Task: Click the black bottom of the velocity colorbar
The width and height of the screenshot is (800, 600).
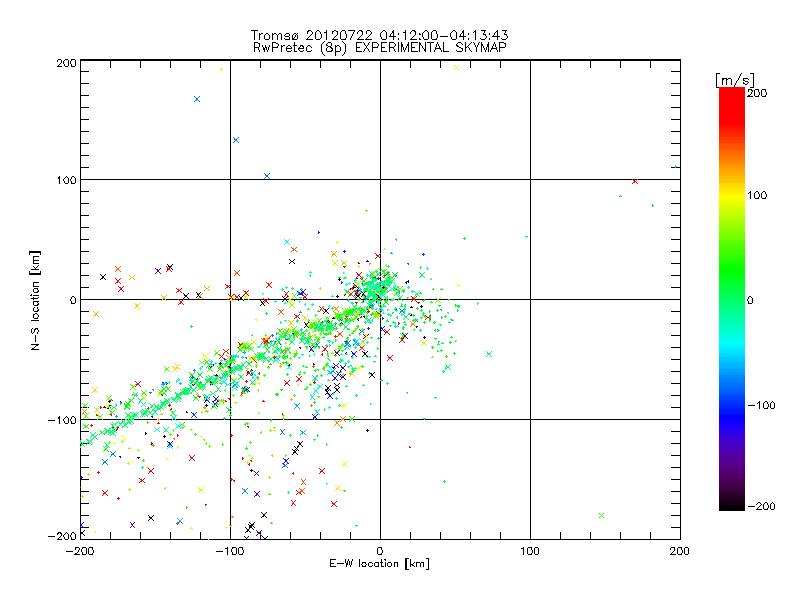Action: pos(732,503)
